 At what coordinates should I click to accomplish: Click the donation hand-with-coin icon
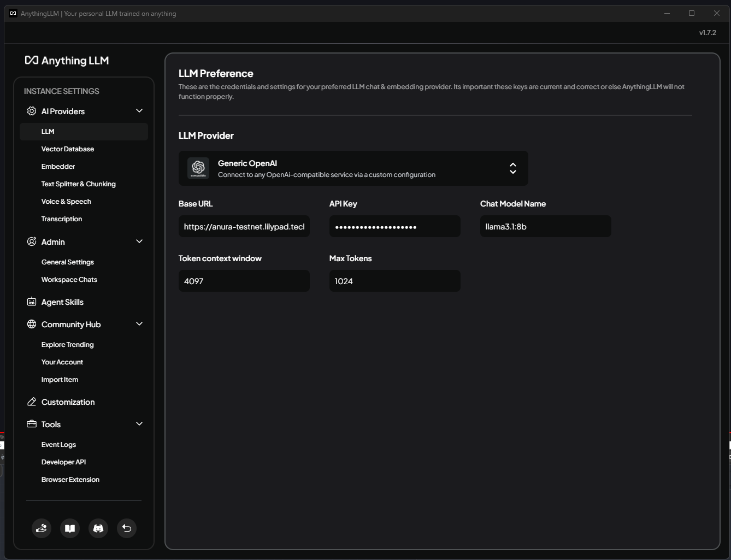(42, 528)
